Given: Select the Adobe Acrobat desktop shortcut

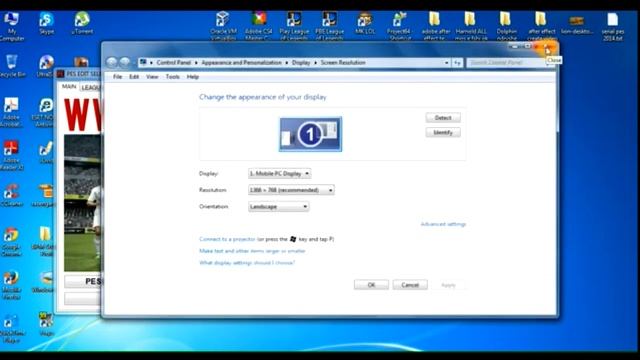Looking at the screenshot, I should [11, 113].
